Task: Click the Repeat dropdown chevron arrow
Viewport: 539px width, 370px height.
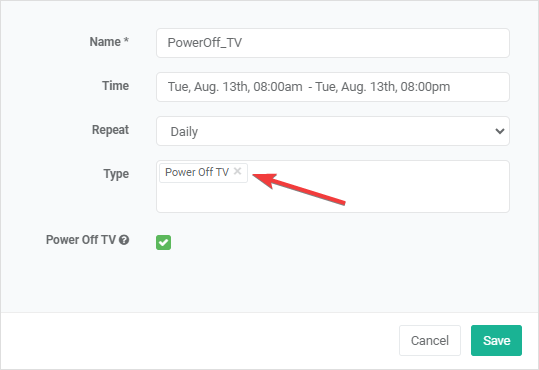Action: (x=499, y=131)
